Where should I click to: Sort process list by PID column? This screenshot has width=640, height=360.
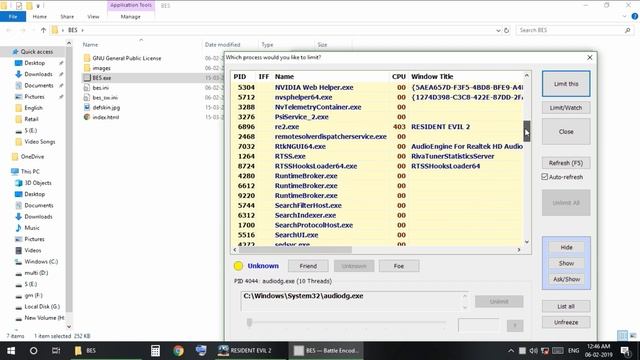pos(240,76)
